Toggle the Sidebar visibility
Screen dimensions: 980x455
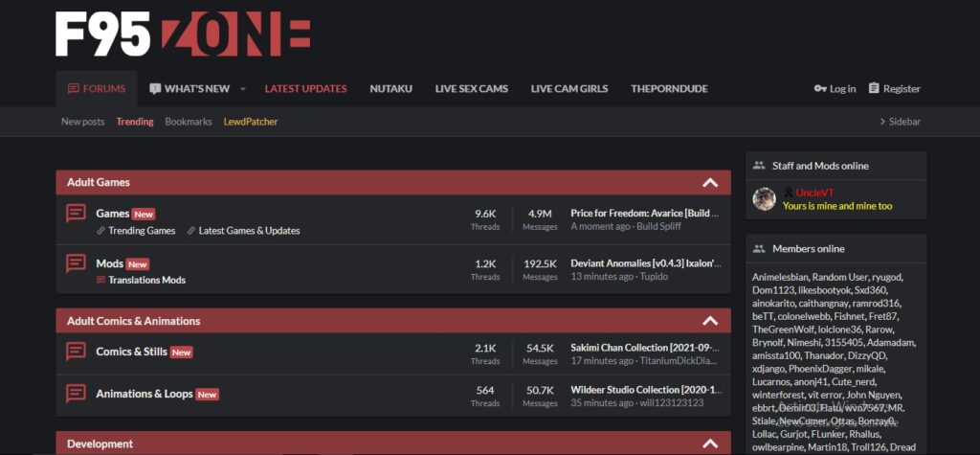(x=900, y=122)
